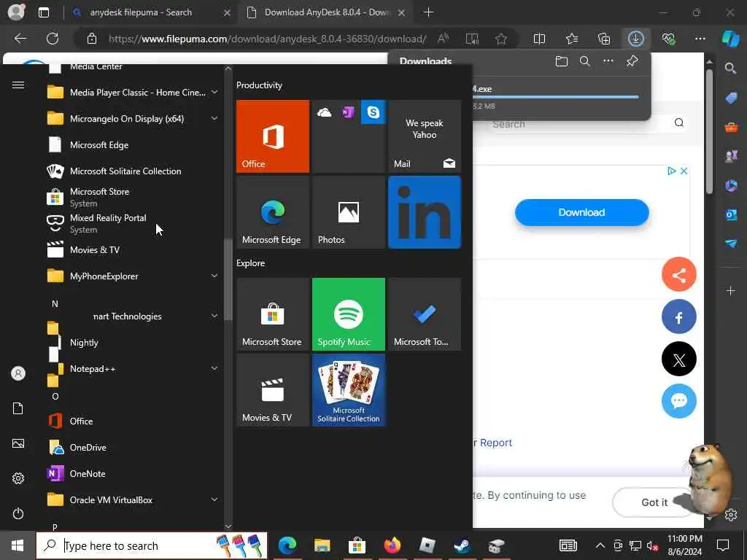Toggle Edge split screen icon
This screenshot has width=747, height=560.
coord(539,39)
